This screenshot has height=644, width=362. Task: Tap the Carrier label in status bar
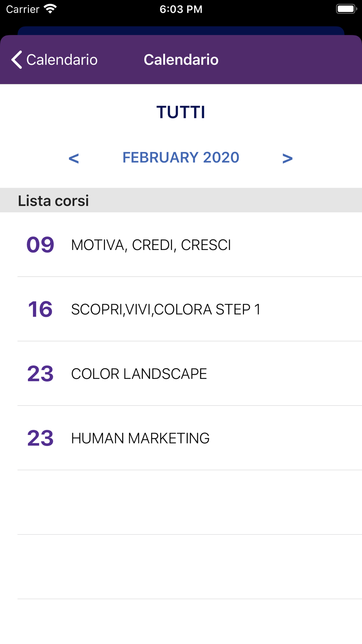[22, 9]
